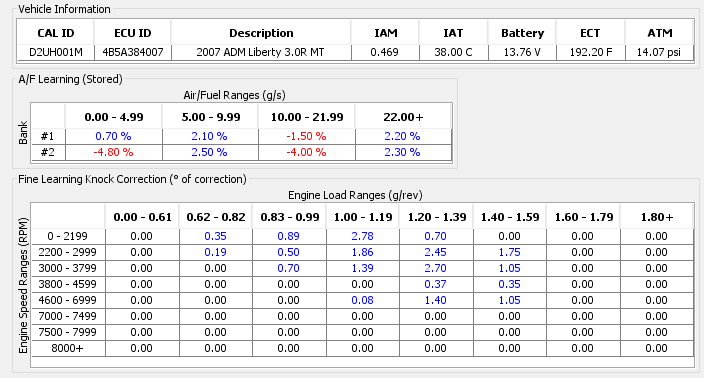
Task: Select Bank #2 value 2.50 %
Action: coord(211,152)
